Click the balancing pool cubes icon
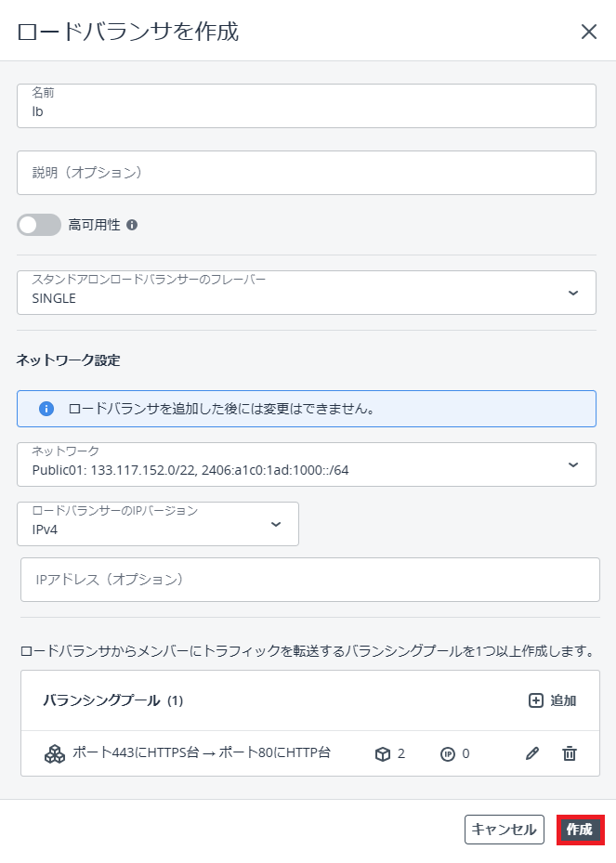This screenshot has height=863, width=616. [x=55, y=753]
